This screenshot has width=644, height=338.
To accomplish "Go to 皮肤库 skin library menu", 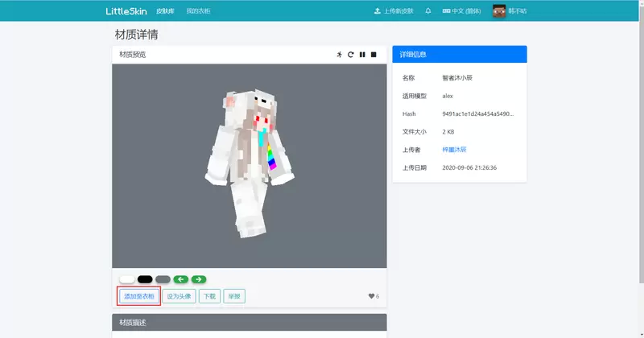I will click(x=165, y=11).
